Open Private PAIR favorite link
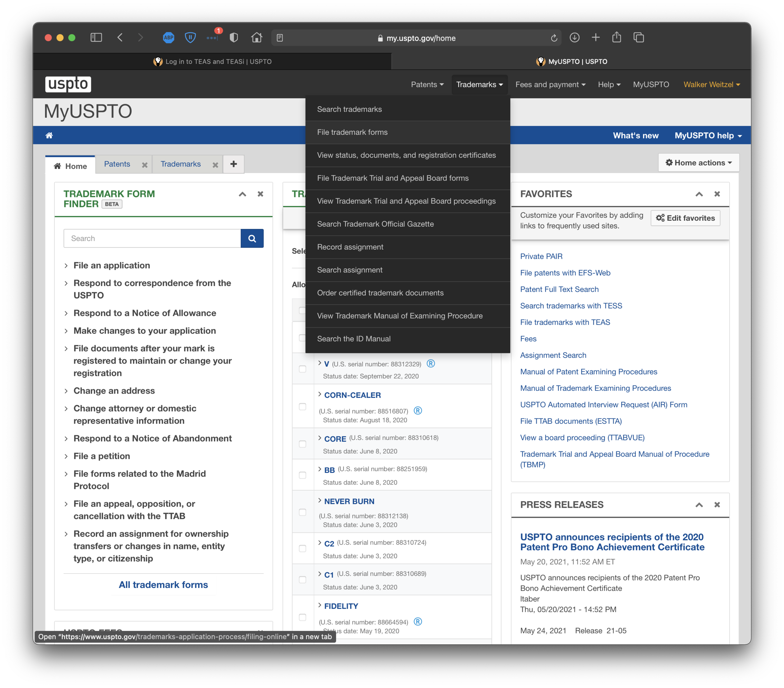 coord(541,256)
